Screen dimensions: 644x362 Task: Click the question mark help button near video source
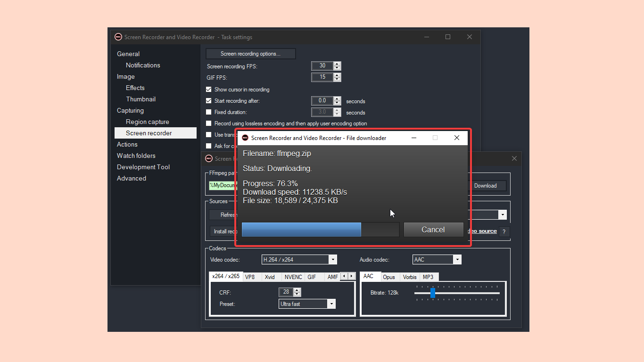504,231
